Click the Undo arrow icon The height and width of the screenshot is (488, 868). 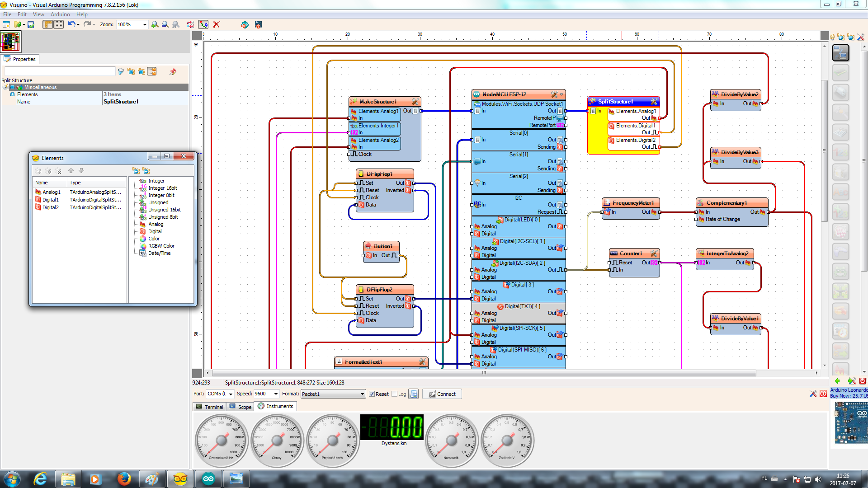point(71,24)
